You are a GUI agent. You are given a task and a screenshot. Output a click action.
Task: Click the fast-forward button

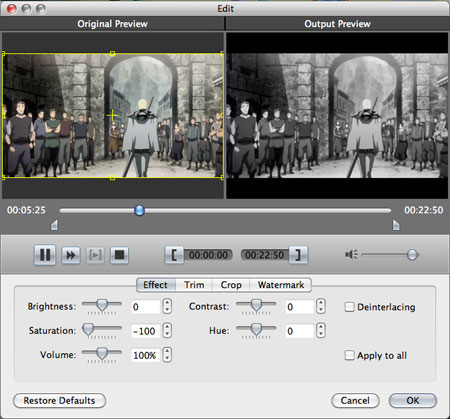71,255
